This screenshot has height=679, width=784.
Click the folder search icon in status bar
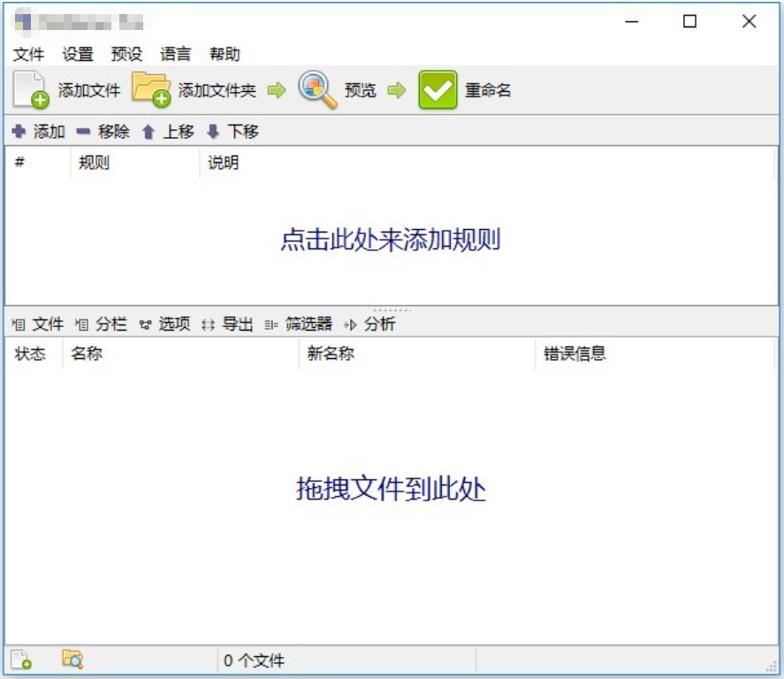coord(72,660)
